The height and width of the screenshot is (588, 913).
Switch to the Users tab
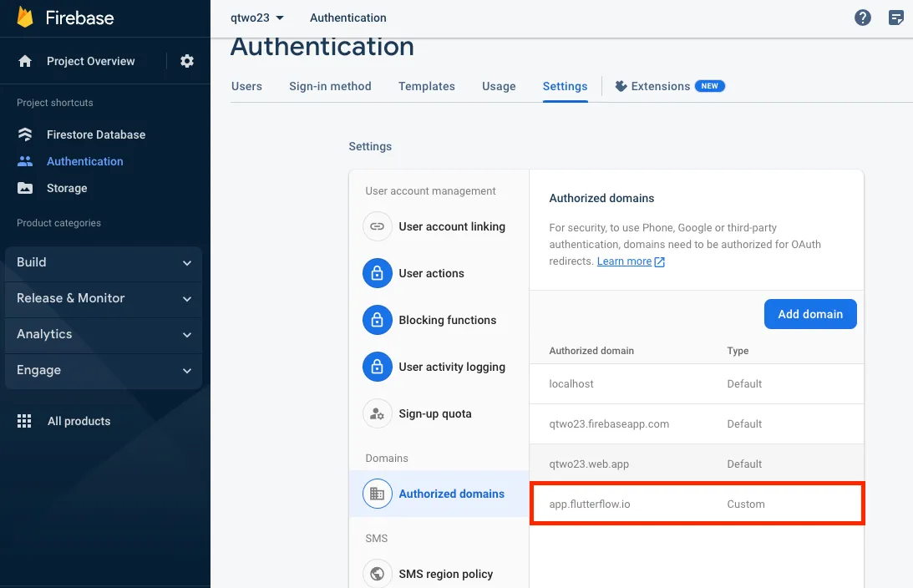pos(247,86)
